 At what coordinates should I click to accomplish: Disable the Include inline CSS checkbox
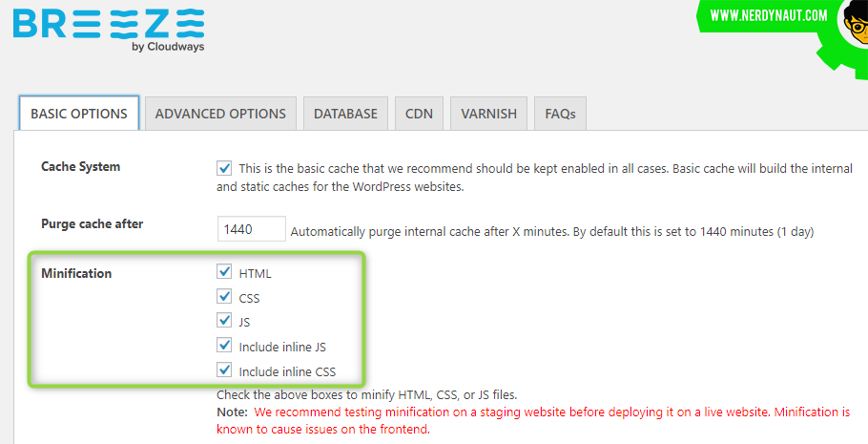pos(224,370)
